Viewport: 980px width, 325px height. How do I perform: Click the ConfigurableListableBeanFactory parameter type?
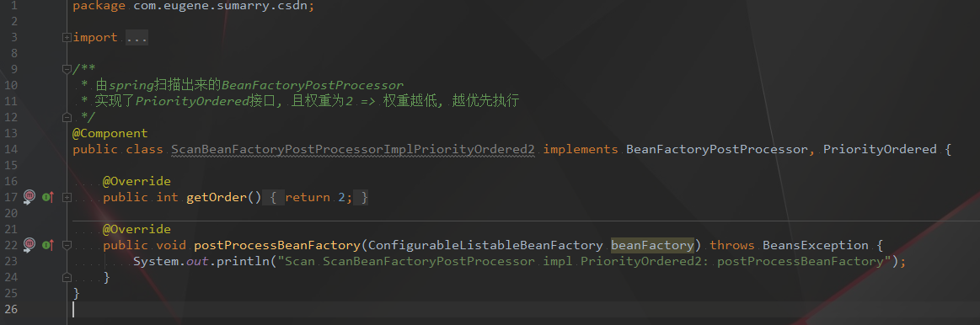click(x=485, y=245)
